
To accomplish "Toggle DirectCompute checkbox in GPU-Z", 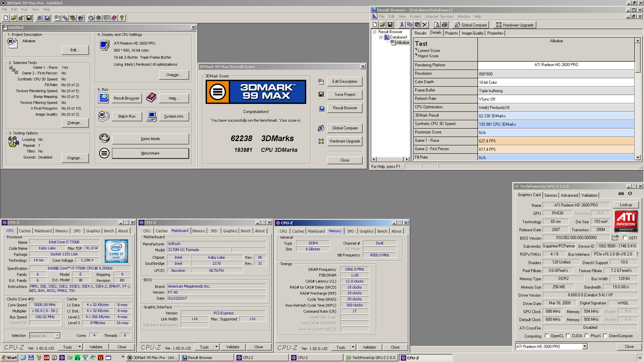I will point(605,336).
